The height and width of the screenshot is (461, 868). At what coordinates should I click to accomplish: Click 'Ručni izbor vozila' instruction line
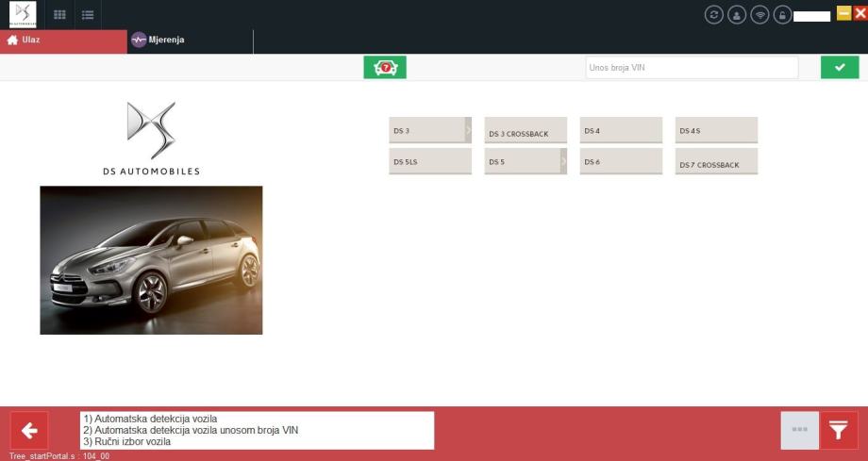tap(126, 441)
